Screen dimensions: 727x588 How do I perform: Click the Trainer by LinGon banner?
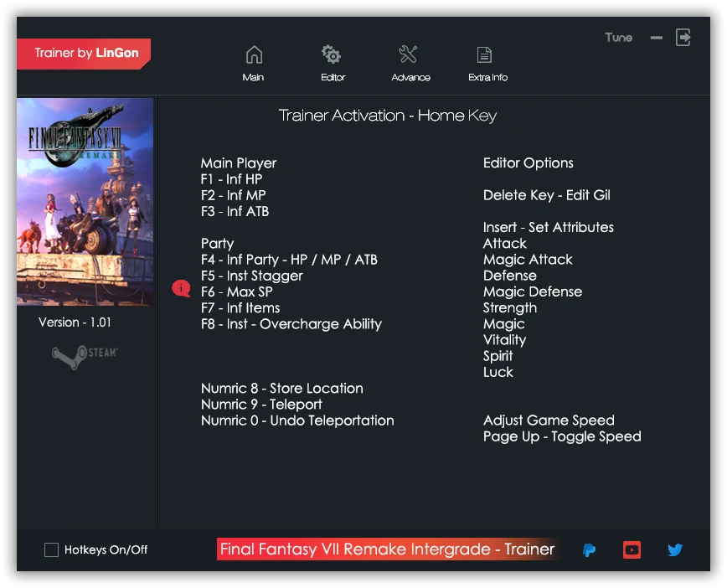(x=84, y=54)
